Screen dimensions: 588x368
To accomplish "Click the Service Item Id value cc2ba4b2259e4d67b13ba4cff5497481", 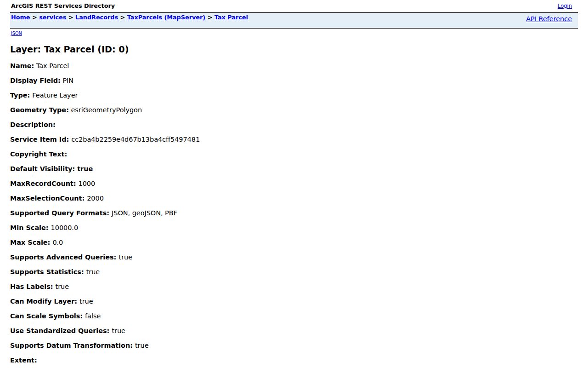I will pyautogui.click(x=136, y=139).
